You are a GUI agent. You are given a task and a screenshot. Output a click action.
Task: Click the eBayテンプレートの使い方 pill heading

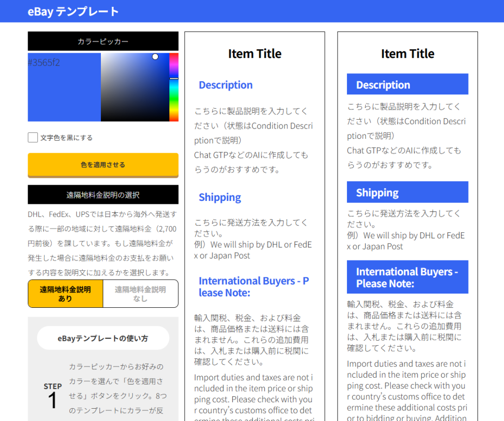pos(103,338)
